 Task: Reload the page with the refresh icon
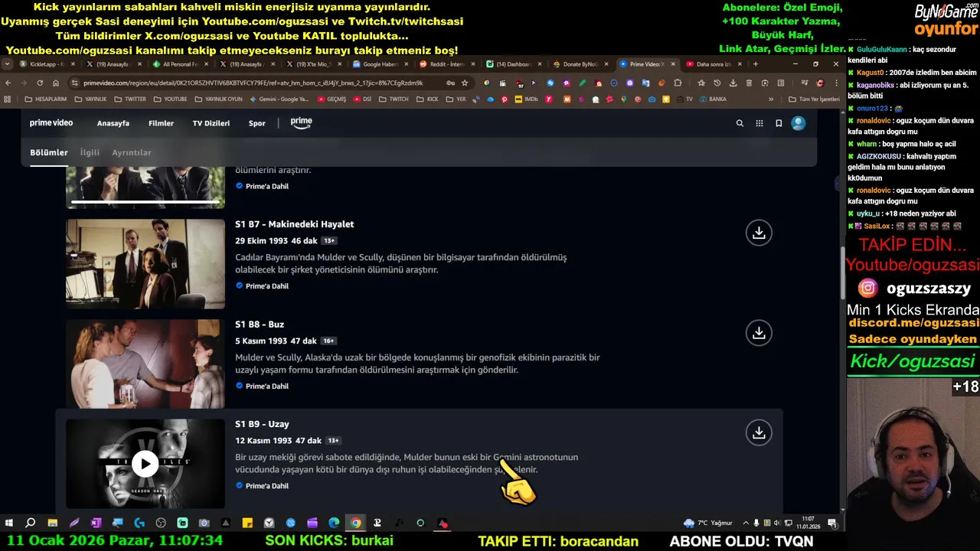[x=40, y=83]
